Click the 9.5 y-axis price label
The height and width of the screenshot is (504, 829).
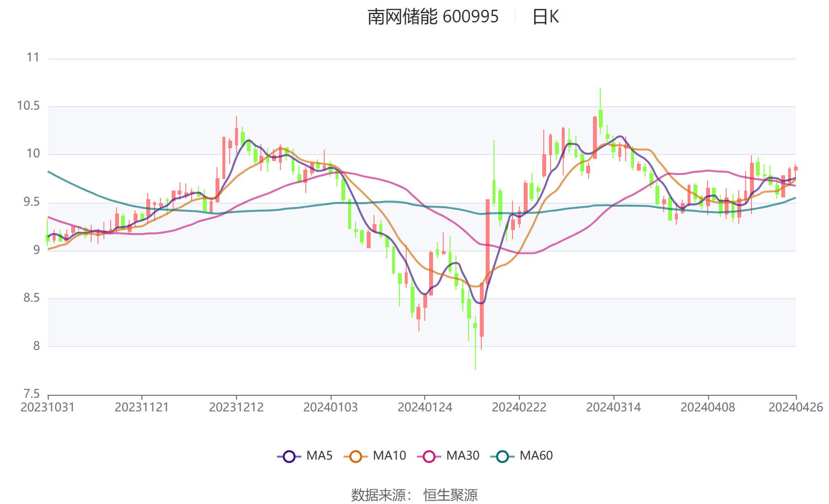tap(32, 202)
